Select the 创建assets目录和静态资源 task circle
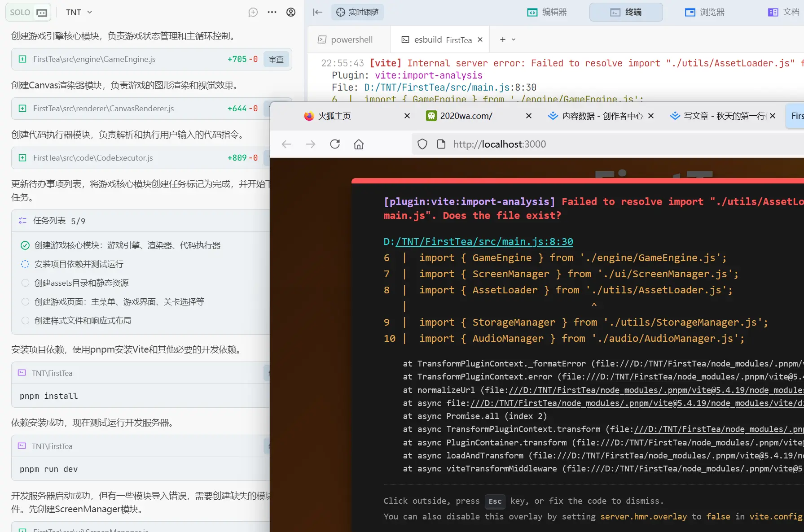The height and width of the screenshot is (532, 804). click(x=25, y=283)
